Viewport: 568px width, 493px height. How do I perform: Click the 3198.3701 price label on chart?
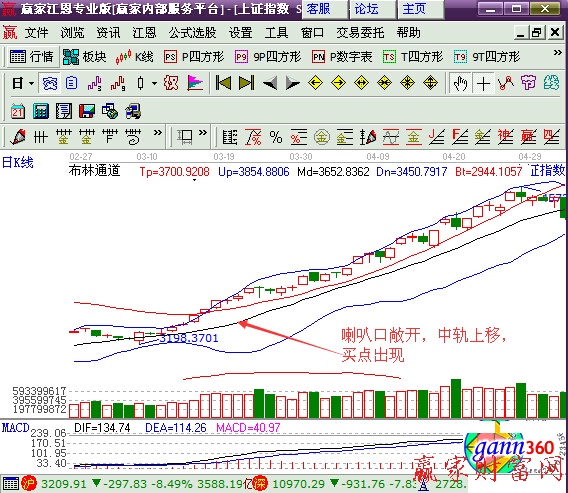tap(189, 338)
